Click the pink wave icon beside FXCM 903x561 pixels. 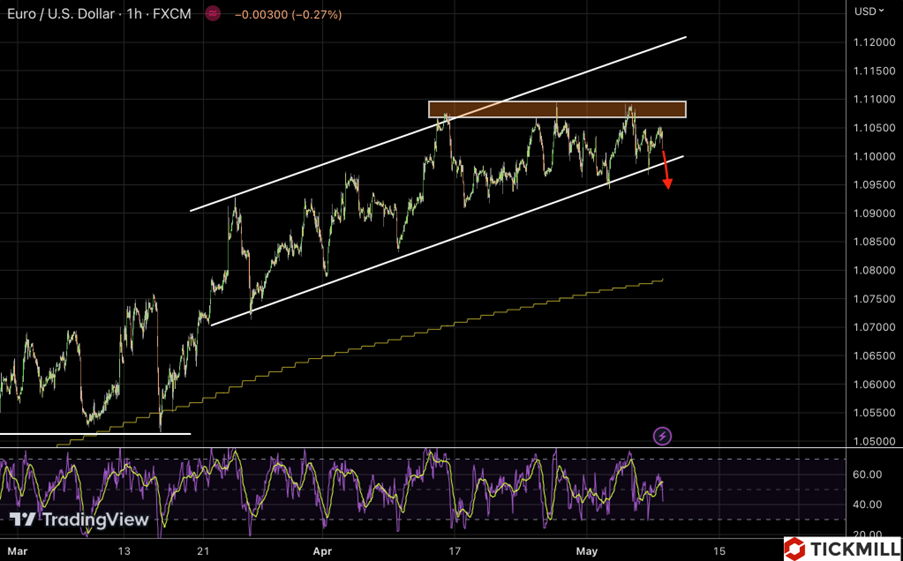click(213, 14)
